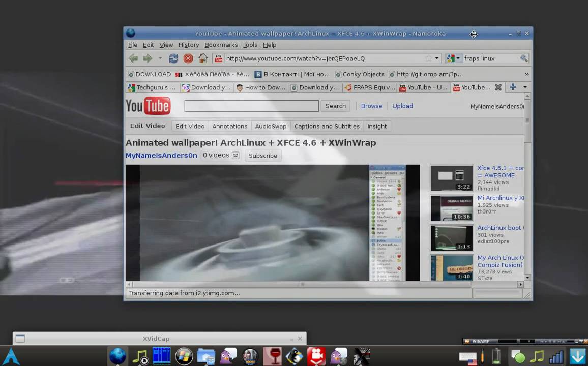Expand the 0 videos dropdown
The image size is (588, 366).
pyautogui.click(x=236, y=156)
